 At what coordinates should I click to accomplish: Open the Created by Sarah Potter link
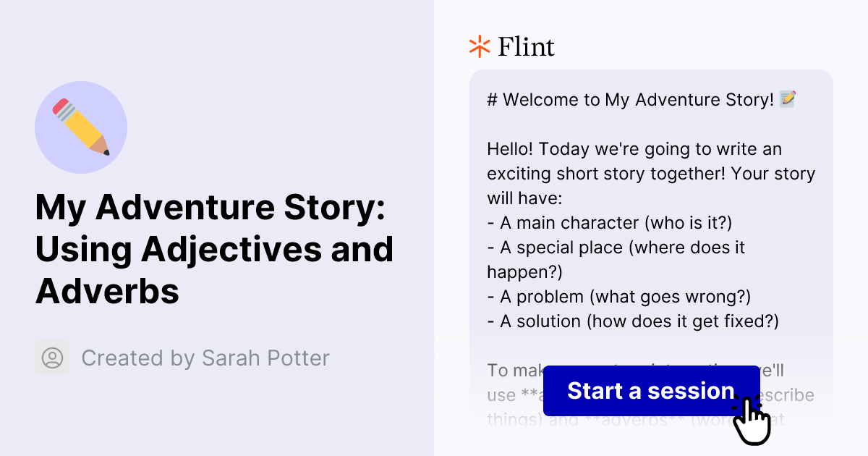205,358
